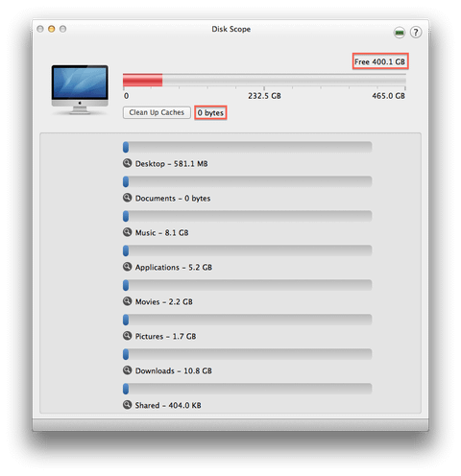Show Downloads folder via its magnifier icon
461x476 pixels.
click(127, 370)
